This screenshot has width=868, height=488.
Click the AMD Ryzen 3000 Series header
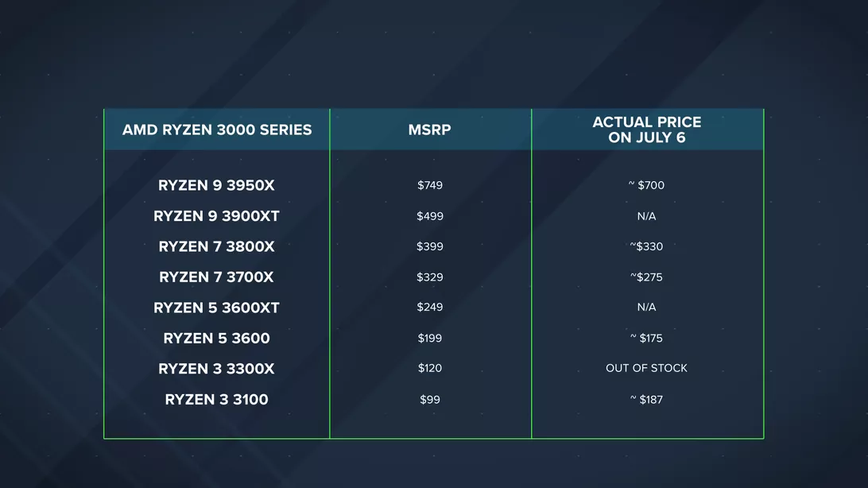pyautogui.click(x=217, y=130)
